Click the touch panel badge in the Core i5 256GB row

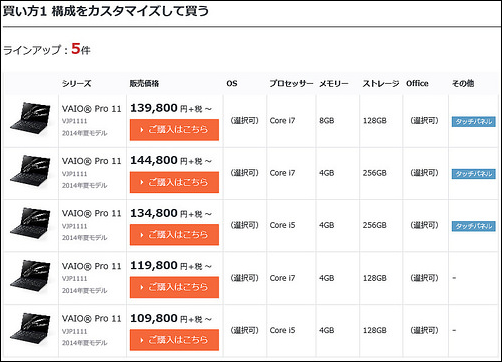(473, 226)
